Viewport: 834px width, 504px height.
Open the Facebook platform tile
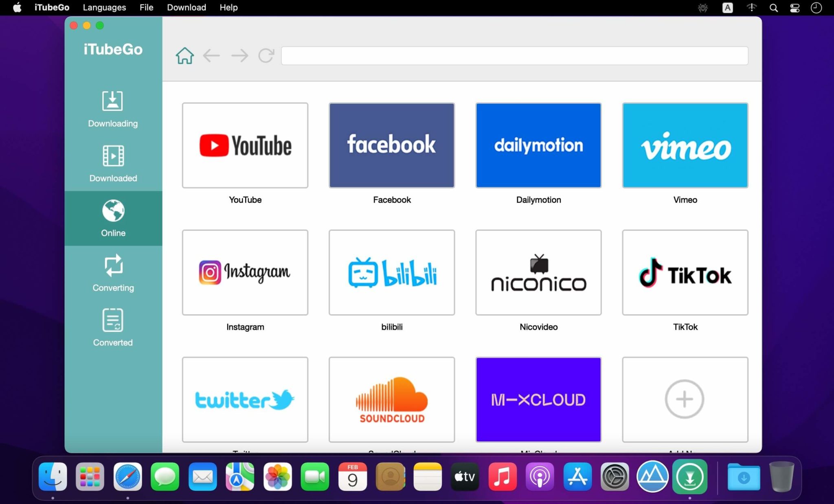pyautogui.click(x=392, y=145)
